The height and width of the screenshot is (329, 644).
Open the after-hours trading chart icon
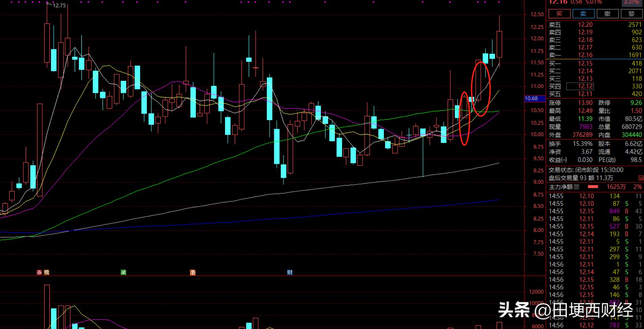click(641, 178)
